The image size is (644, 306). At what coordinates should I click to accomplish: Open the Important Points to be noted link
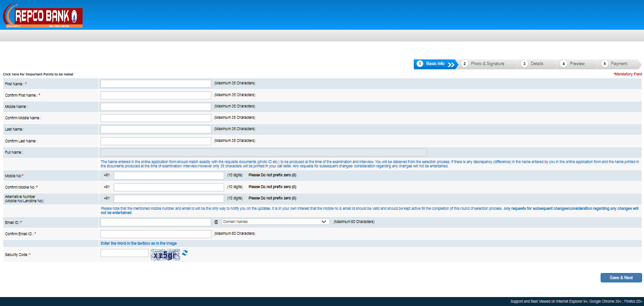pos(38,74)
